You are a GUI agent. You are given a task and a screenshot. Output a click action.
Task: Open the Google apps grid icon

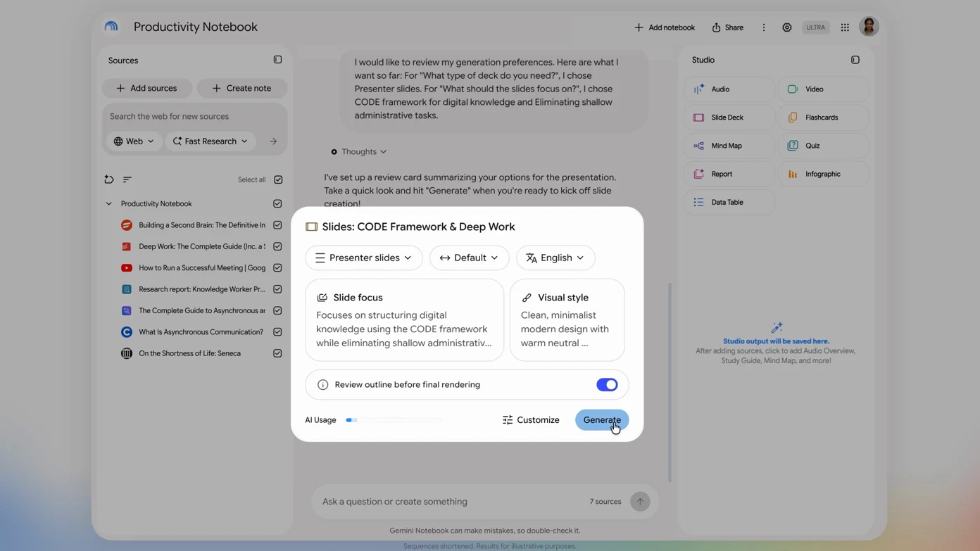(x=845, y=27)
